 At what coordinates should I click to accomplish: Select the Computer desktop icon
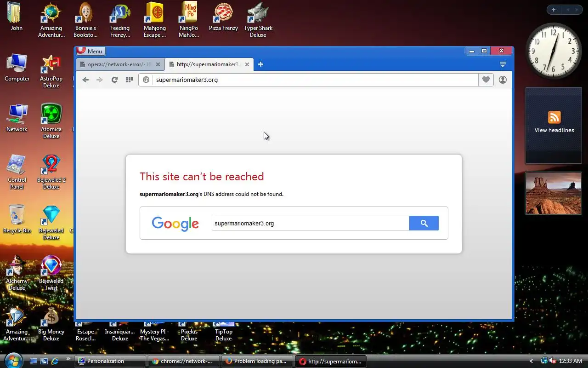point(17,68)
